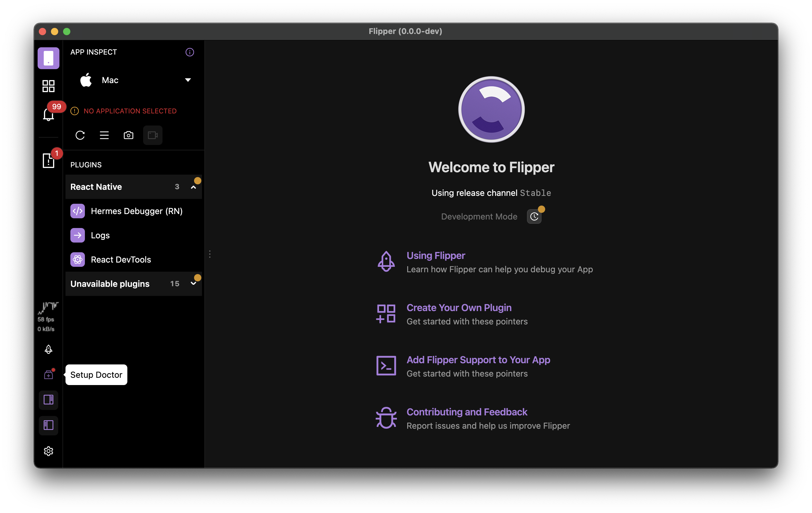812x513 pixels.
Task: Click the reload refresh icon
Action: [x=80, y=135]
